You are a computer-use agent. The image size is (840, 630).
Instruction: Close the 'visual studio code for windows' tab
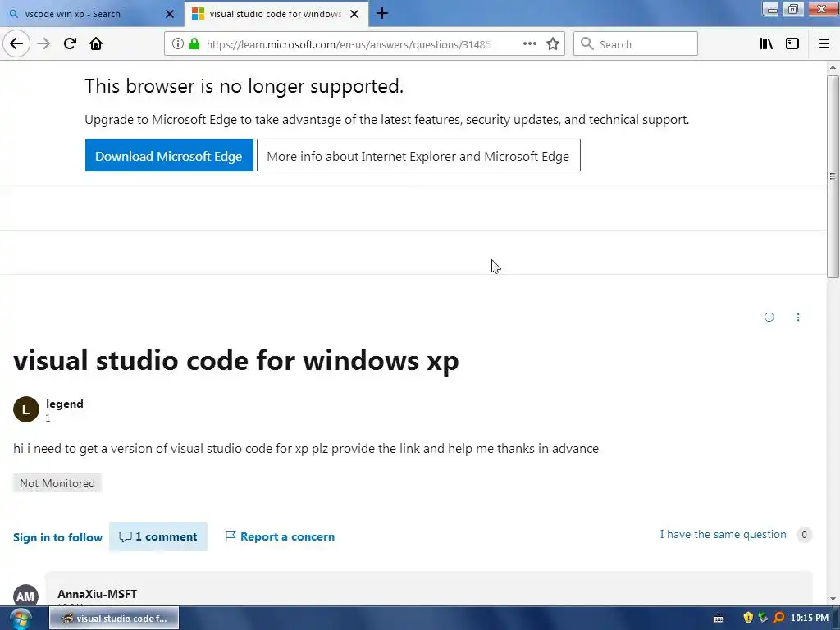tap(354, 14)
